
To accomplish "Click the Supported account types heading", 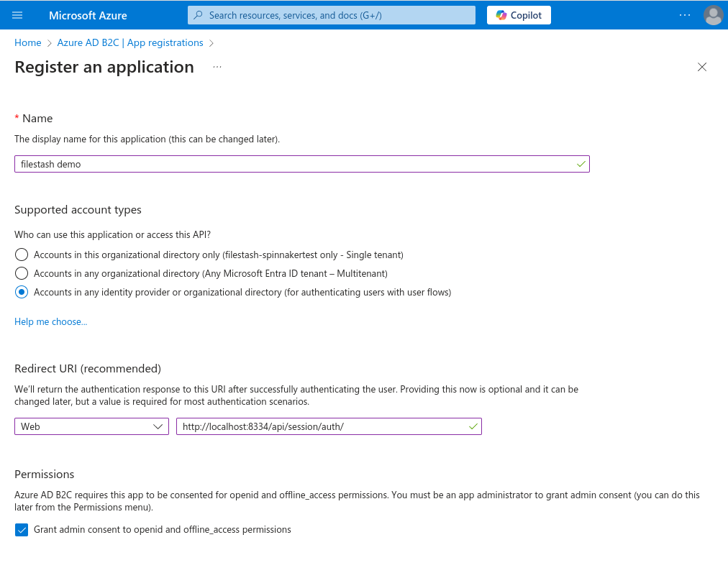I will (78, 210).
